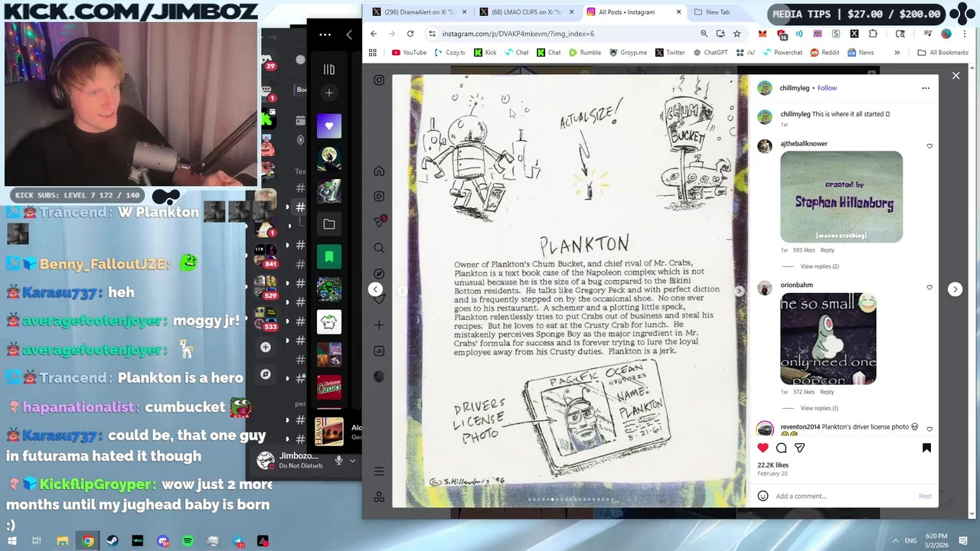Screen dimensions: 980x551
Task: Select the New Tab browser tab
Action: 716,12
